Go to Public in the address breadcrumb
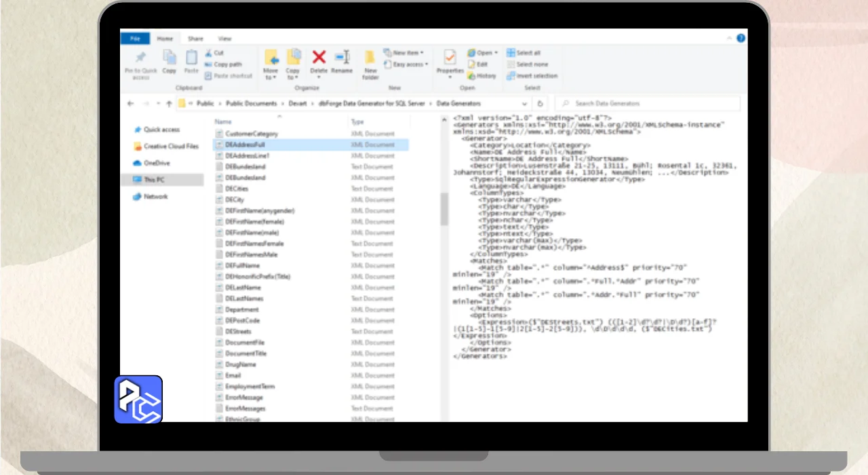The width and height of the screenshot is (868, 475). [x=205, y=104]
